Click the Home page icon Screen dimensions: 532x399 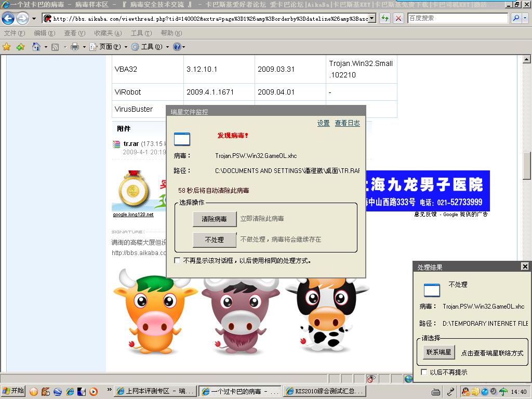(36, 47)
